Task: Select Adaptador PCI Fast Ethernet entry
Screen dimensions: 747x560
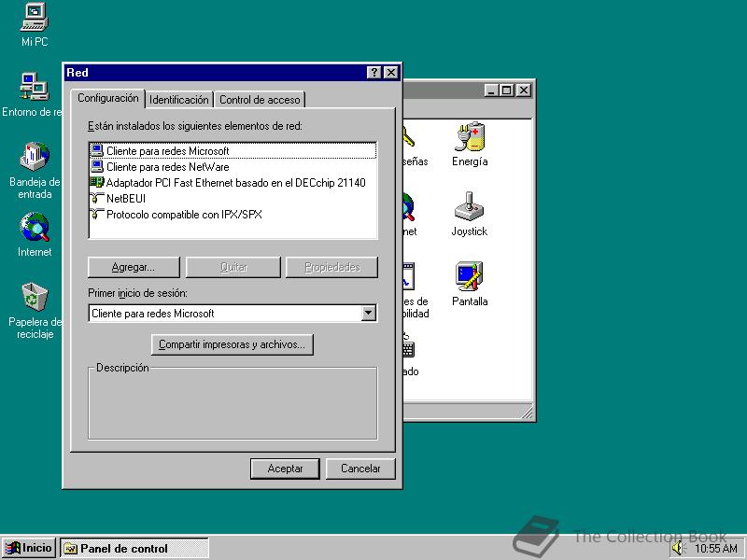Action: pyautogui.click(x=233, y=182)
